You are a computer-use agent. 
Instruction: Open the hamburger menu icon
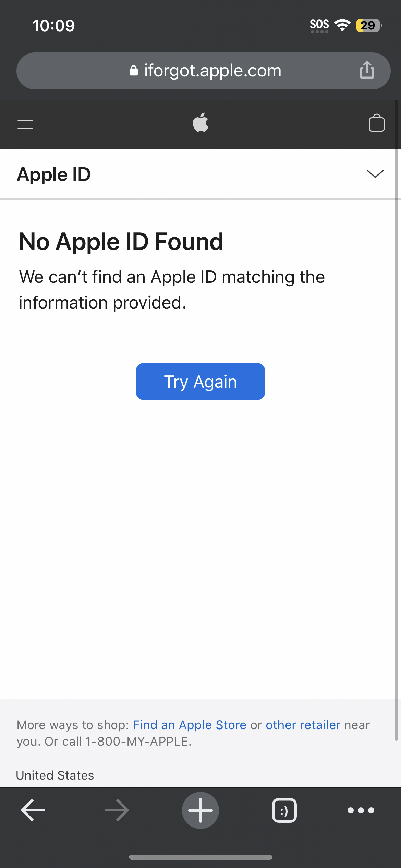point(25,124)
